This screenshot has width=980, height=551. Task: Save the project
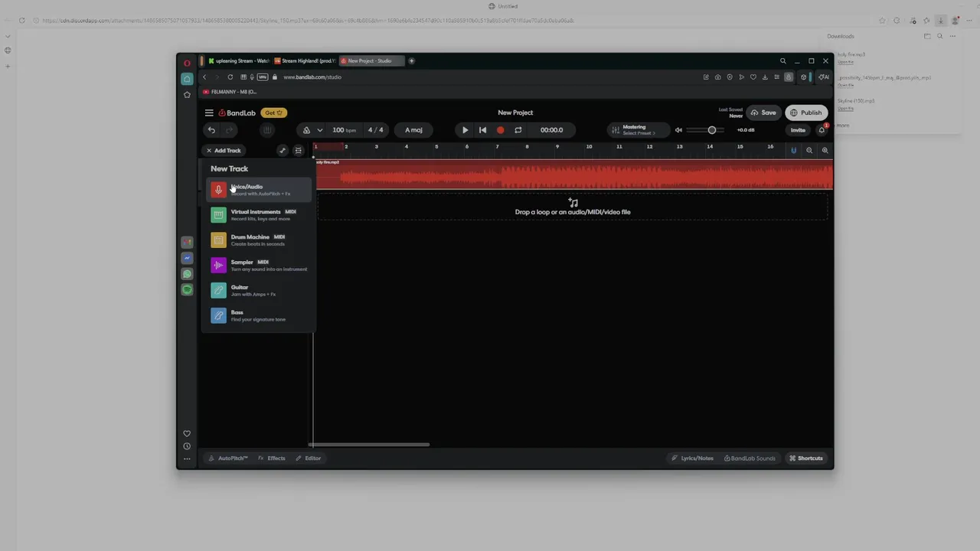pos(763,112)
